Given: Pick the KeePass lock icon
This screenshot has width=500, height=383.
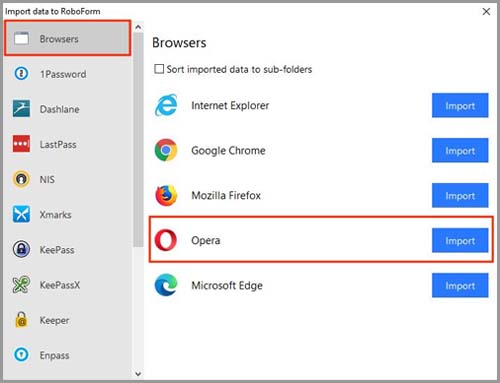Looking at the screenshot, I should point(21,249).
